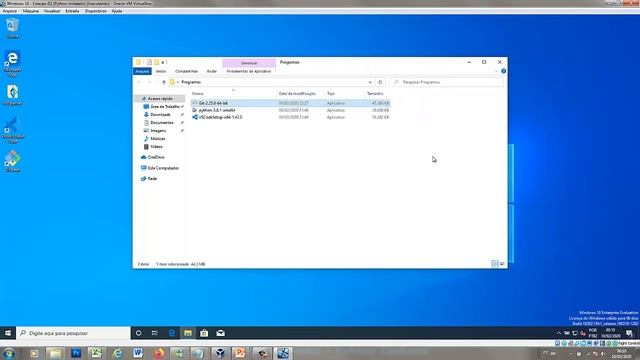Switch to large icons view in status bar
640x360 pixels.
click(x=502, y=264)
